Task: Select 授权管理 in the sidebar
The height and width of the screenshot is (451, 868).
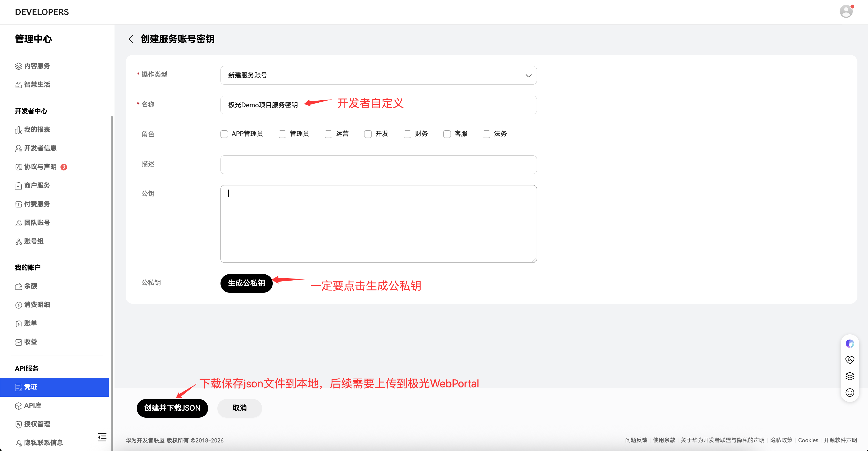Action: [x=37, y=424]
